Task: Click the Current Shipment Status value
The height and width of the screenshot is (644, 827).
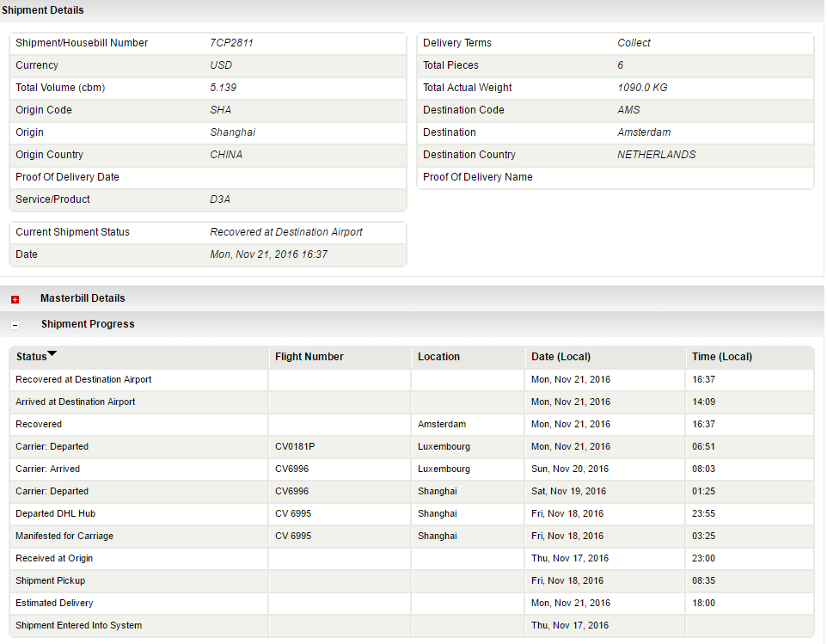Action: pos(285,232)
